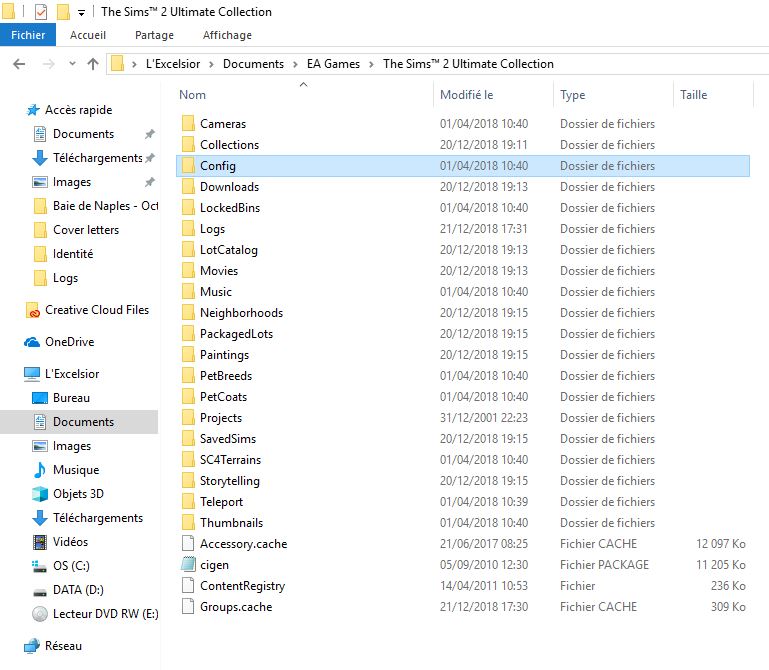Switch to the Partage ribbon tab

(154, 35)
